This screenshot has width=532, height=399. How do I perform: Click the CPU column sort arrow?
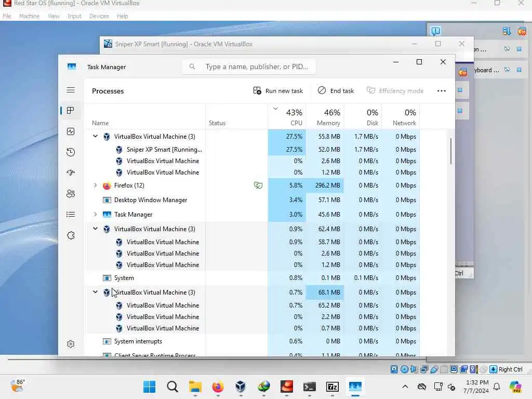coord(275,109)
